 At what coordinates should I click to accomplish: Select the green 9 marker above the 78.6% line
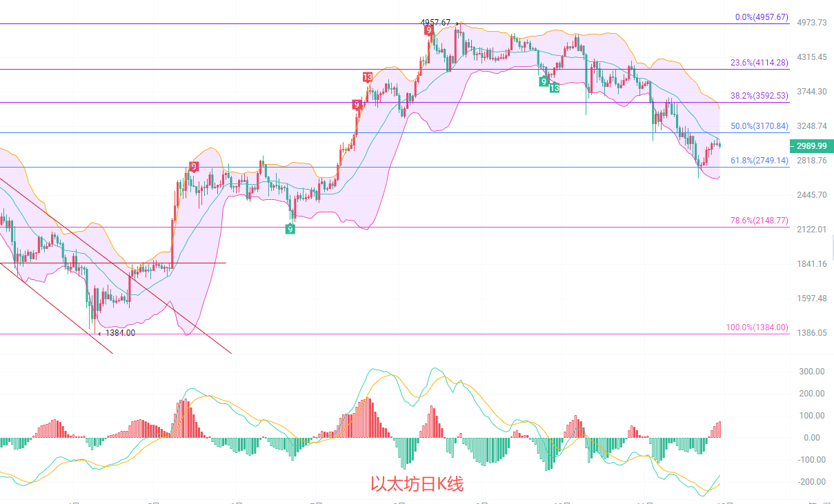coord(290,228)
